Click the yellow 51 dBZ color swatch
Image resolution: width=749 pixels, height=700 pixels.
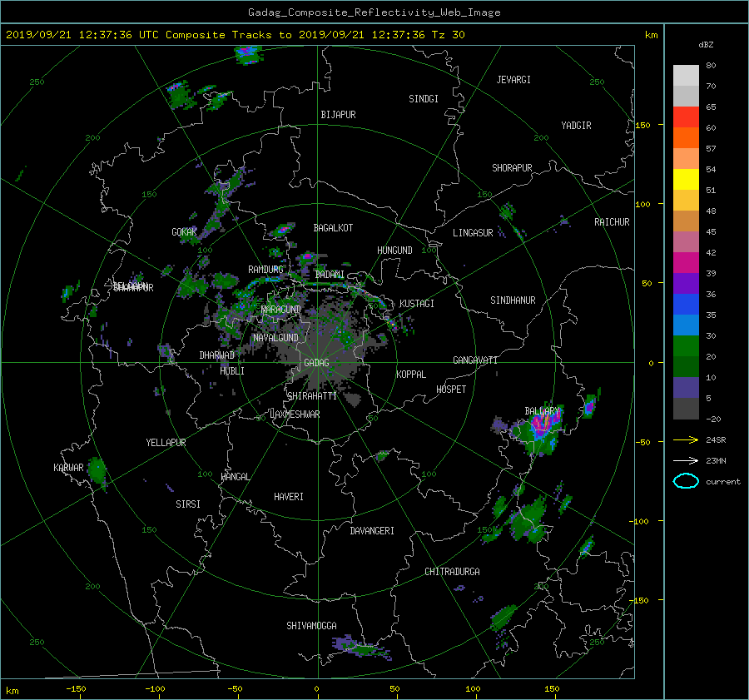tap(686, 179)
